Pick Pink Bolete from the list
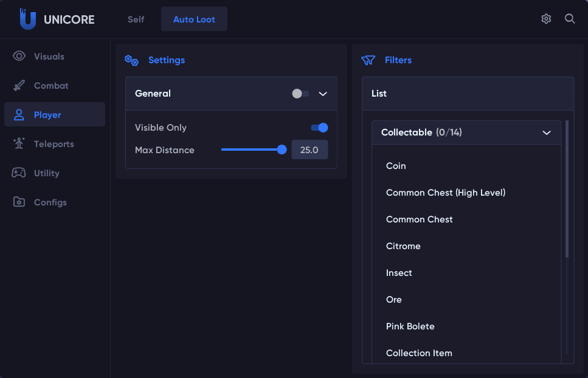Viewport: 588px width, 378px height. [x=410, y=326]
